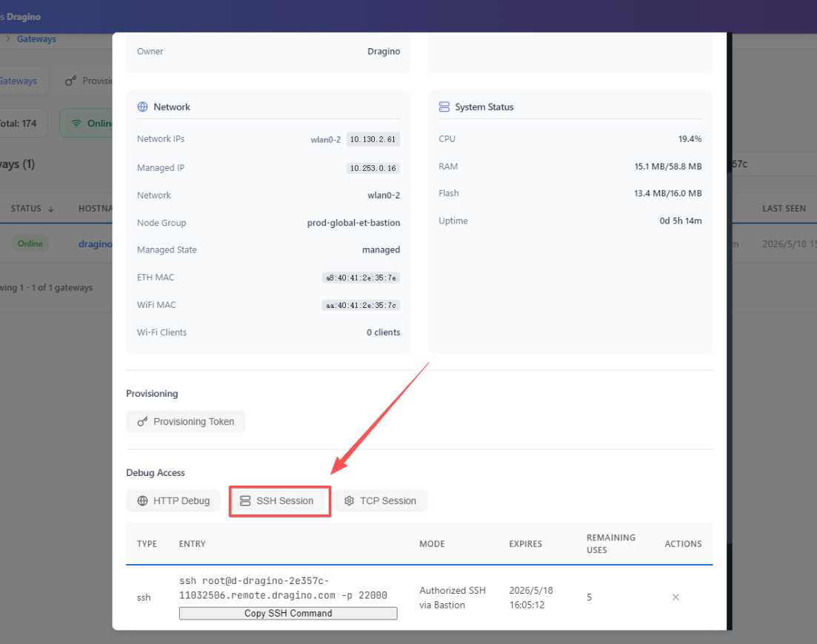Open the SSH Session debug access
This screenshot has height=644, width=817.
(x=277, y=501)
